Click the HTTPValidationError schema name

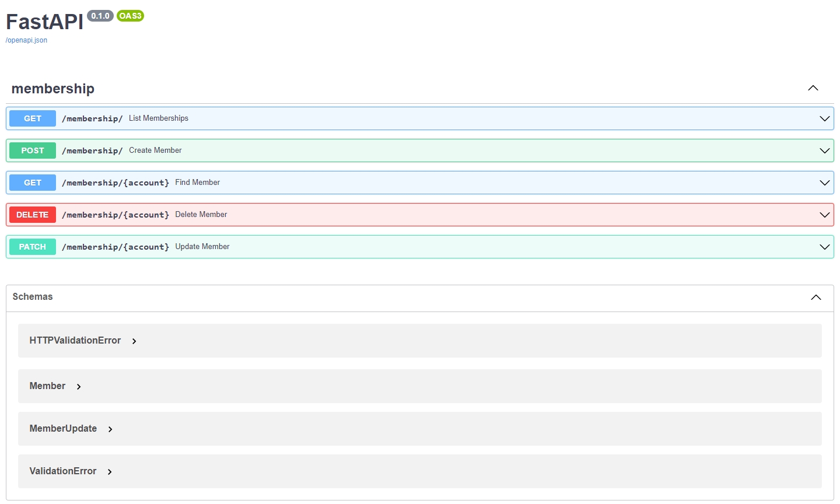tap(75, 341)
